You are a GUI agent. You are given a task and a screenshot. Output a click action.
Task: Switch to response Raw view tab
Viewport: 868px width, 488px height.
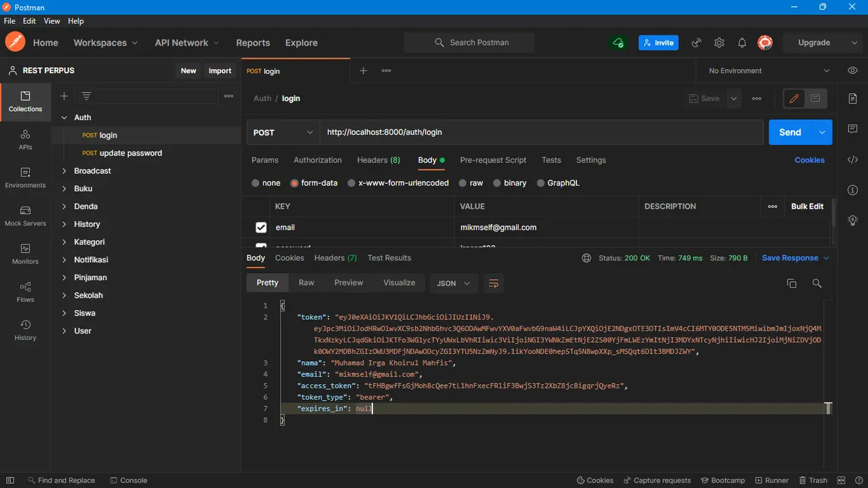tap(307, 283)
